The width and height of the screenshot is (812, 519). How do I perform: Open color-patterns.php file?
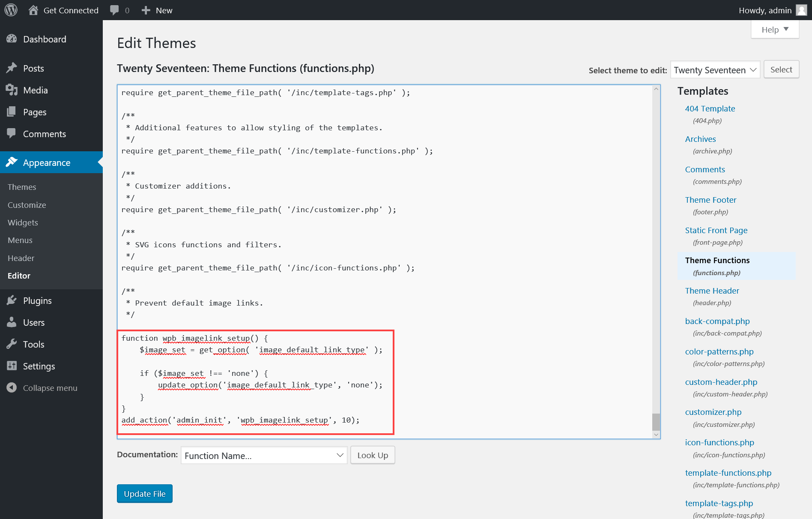pos(719,351)
